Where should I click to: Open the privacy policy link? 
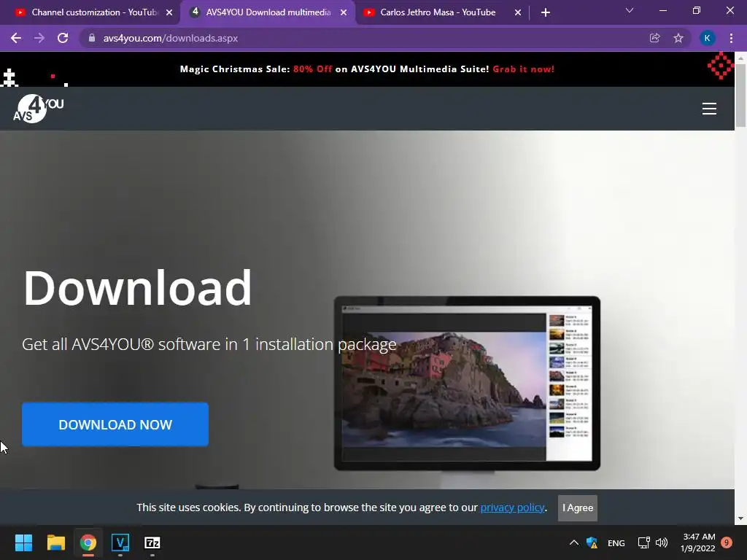(x=512, y=507)
